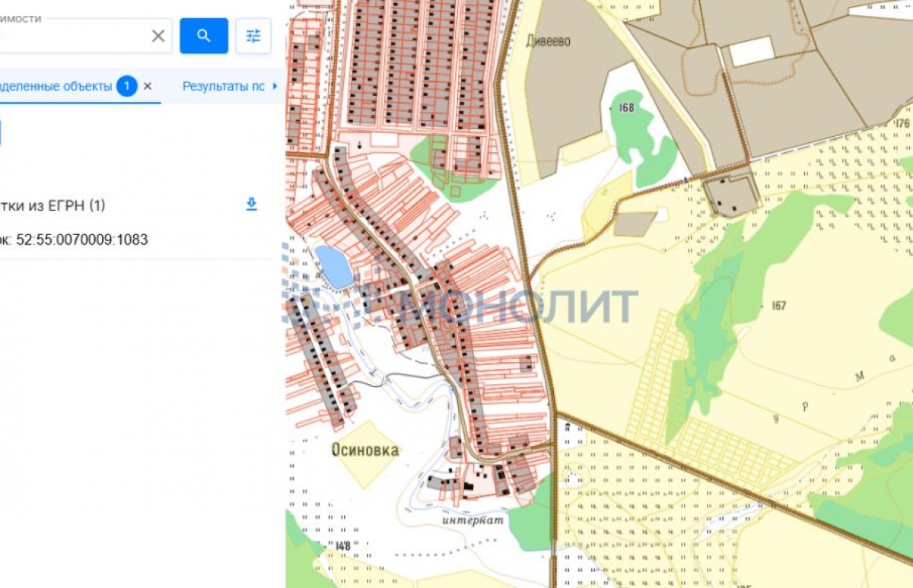
Task: Click the blue button at the panel's left edge
Action: coord(1,132)
